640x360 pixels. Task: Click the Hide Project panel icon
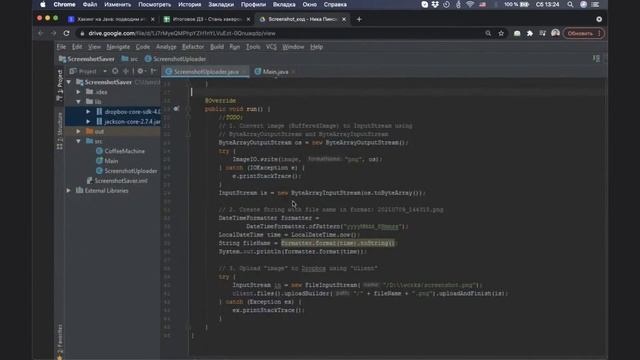(153, 71)
